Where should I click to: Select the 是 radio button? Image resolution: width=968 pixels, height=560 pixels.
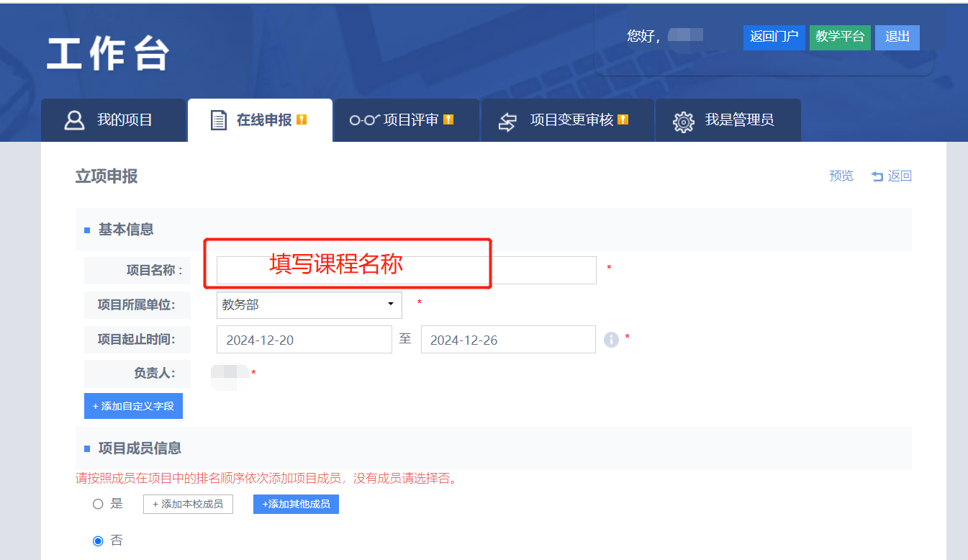pyautogui.click(x=98, y=505)
